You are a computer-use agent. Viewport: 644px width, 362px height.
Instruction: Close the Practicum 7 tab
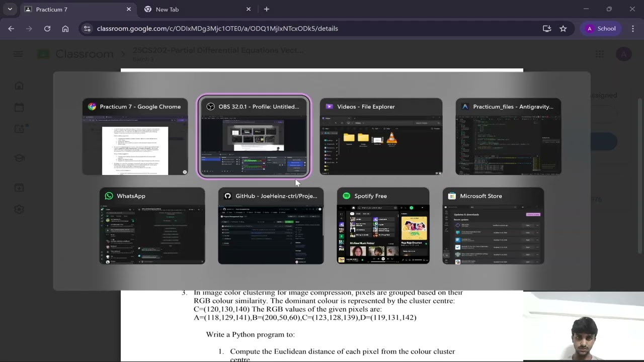click(x=129, y=9)
